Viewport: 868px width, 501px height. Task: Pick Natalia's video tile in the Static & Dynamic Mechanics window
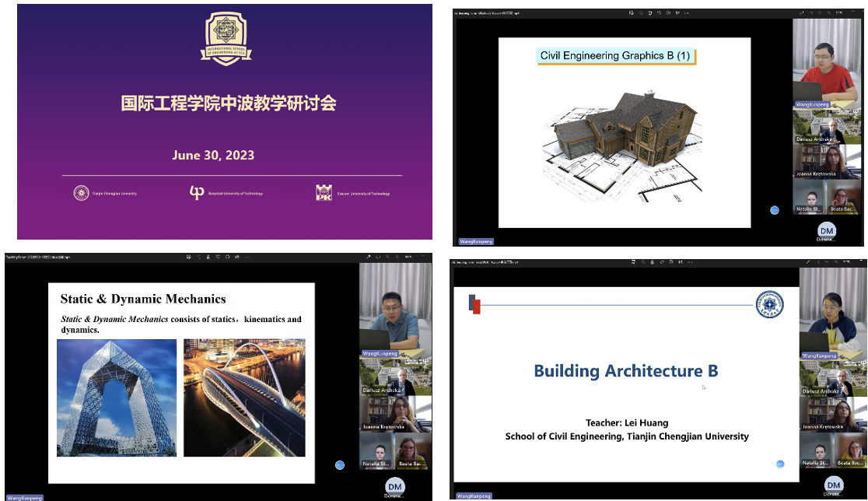[376, 451]
